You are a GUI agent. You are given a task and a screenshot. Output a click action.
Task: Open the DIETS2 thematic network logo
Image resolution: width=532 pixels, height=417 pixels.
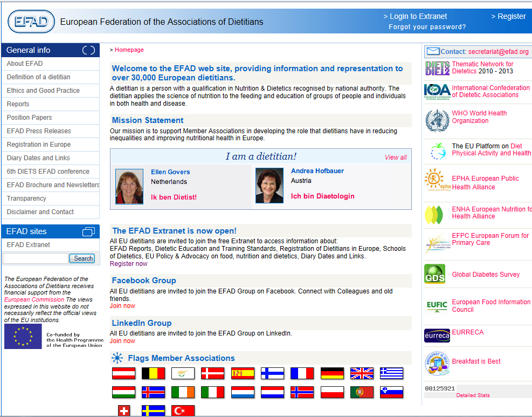click(x=437, y=68)
